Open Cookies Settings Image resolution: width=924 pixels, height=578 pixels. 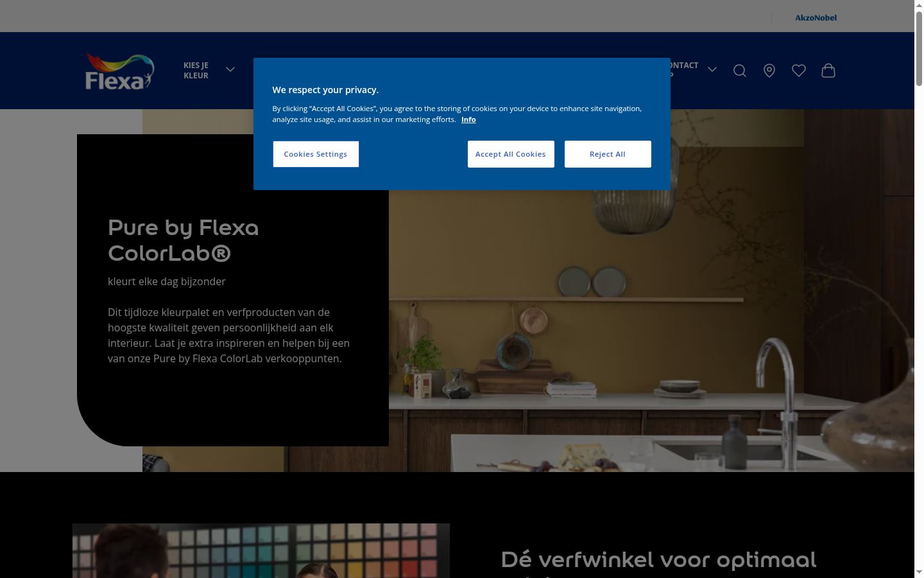pos(316,154)
